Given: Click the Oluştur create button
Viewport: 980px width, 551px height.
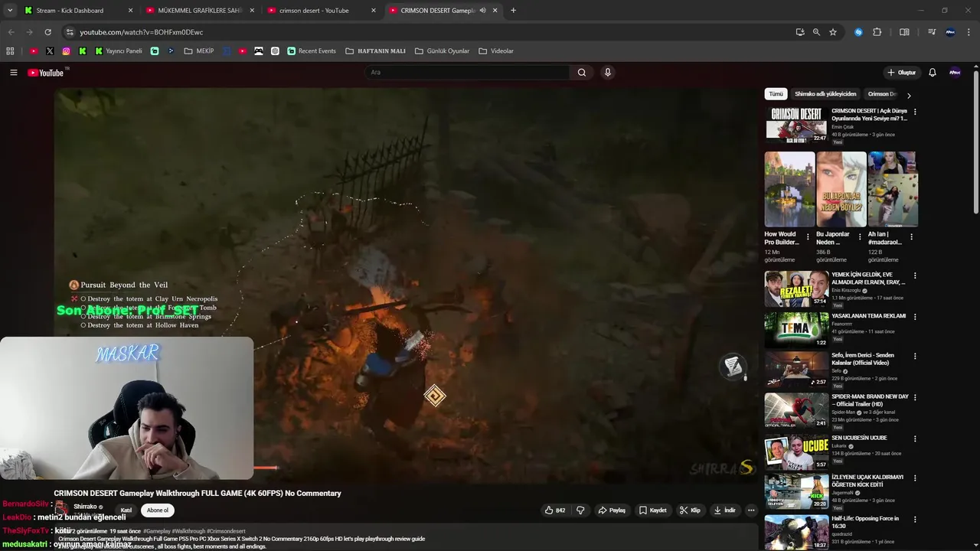Looking at the screenshot, I should point(901,73).
